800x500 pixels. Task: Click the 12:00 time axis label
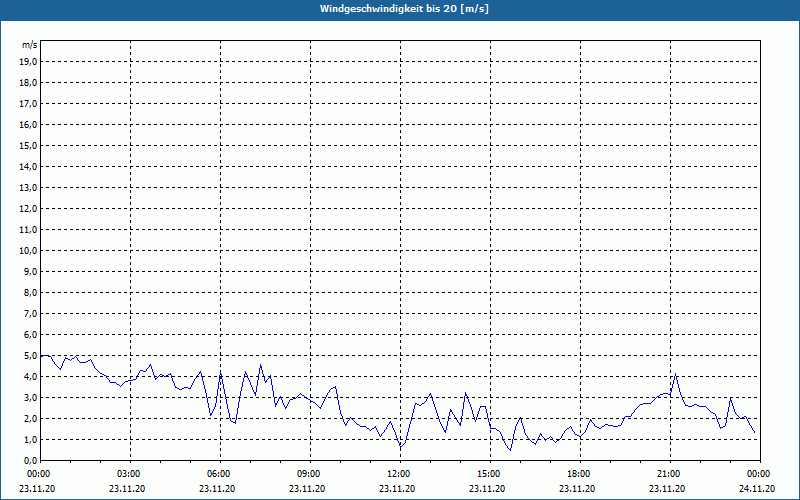(x=398, y=474)
